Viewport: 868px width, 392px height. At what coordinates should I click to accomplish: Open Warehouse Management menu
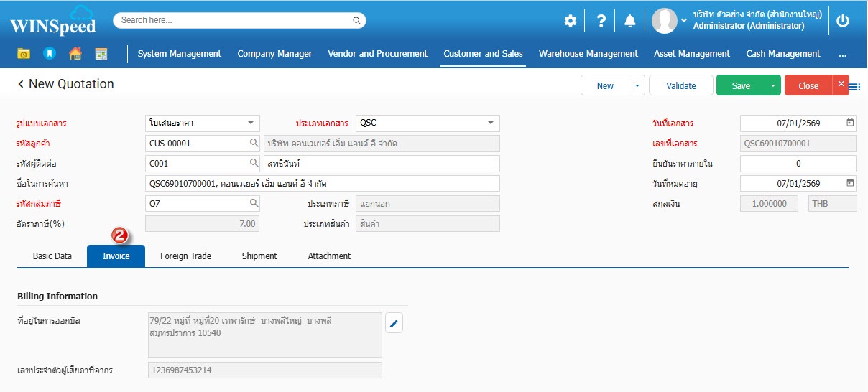click(x=588, y=54)
